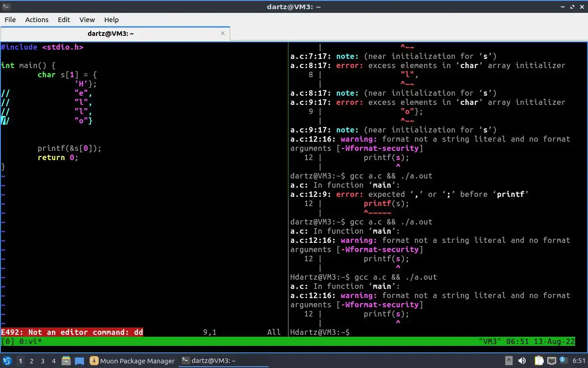Open the Lubuntu application menu icon
This screenshot has height=368, width=588.
[7, 361]
